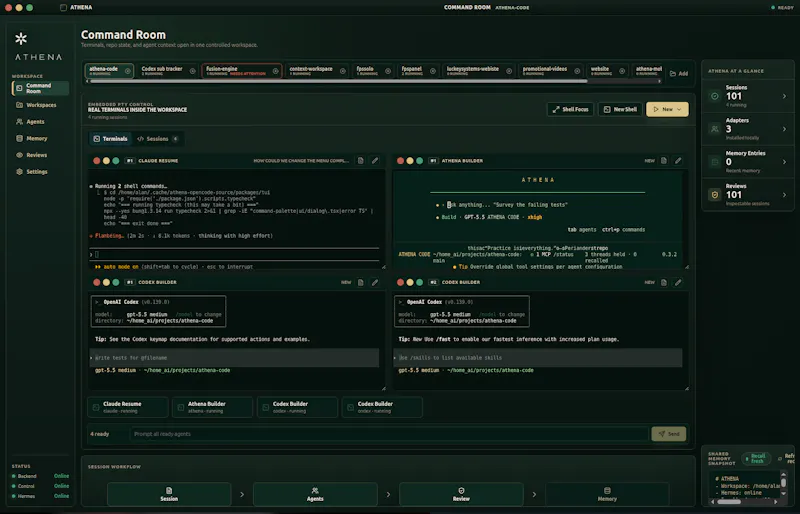Click Shell Focus button
800x514 pixels.
(570, 109)
